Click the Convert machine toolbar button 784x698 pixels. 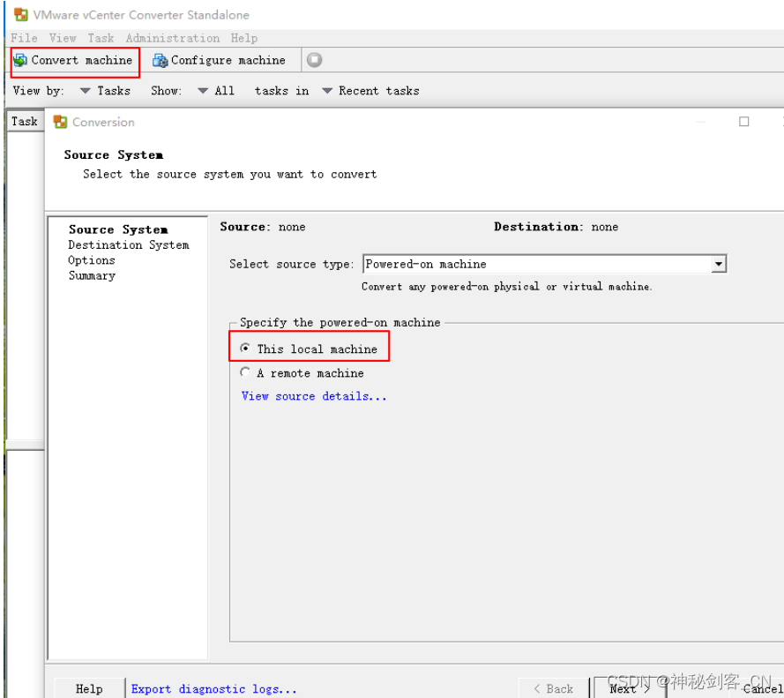pos(74,61)
